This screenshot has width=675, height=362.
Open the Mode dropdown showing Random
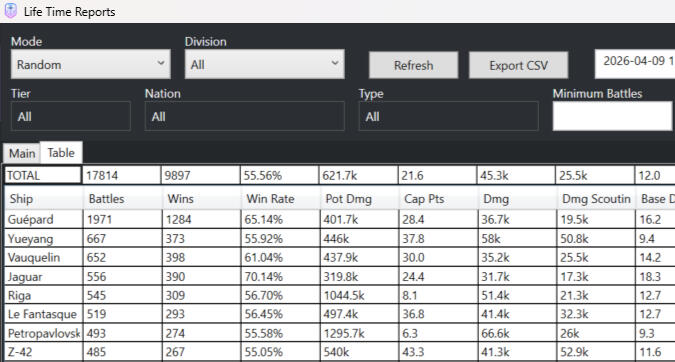(x=91, y=64)
